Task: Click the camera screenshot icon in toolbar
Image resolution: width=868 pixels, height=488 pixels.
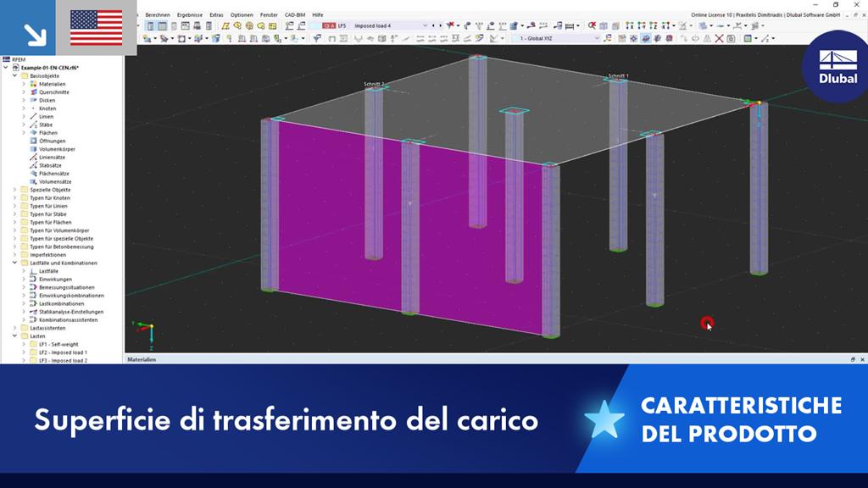Action: coord(731,38)
